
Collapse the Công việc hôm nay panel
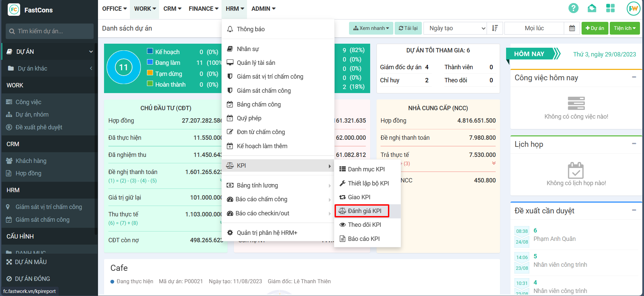(x=634, y=77)
